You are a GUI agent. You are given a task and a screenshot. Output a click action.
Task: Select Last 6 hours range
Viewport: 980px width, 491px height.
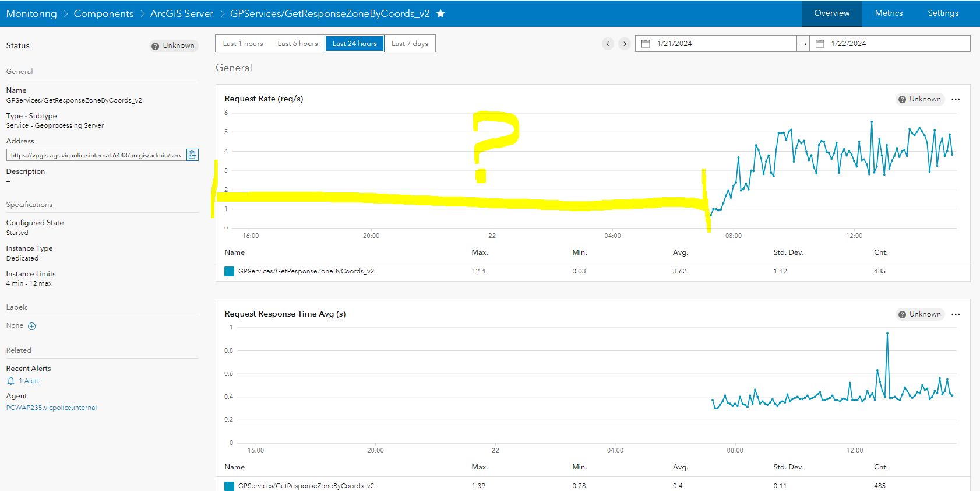[x=298, y=44]
